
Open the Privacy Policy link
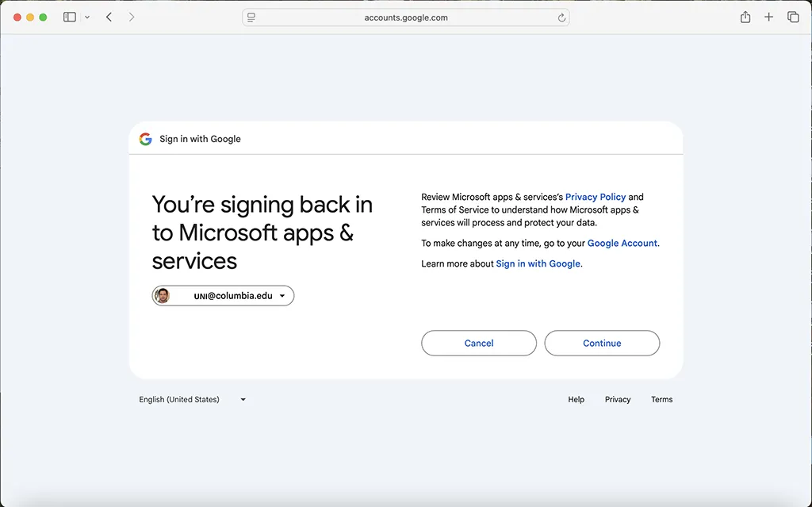pyautogui.click(x=596, y=197)
